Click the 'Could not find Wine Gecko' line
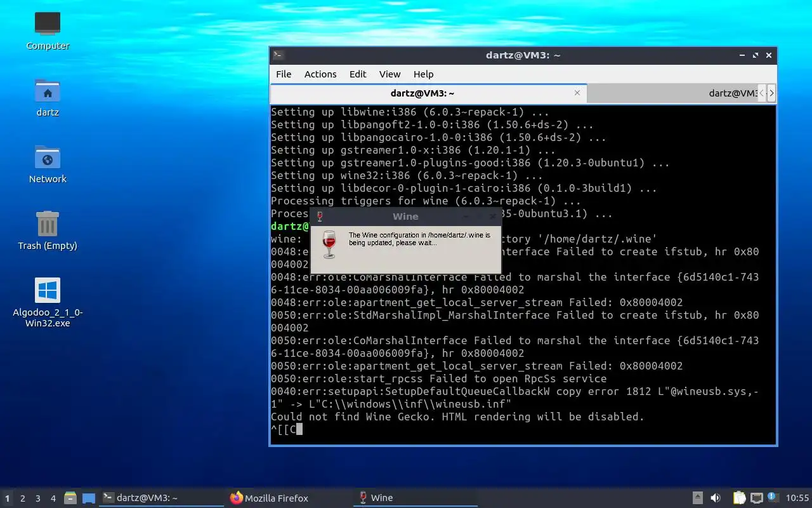The height and width of the screenshot is (508, 812). [x=457, y=417]
